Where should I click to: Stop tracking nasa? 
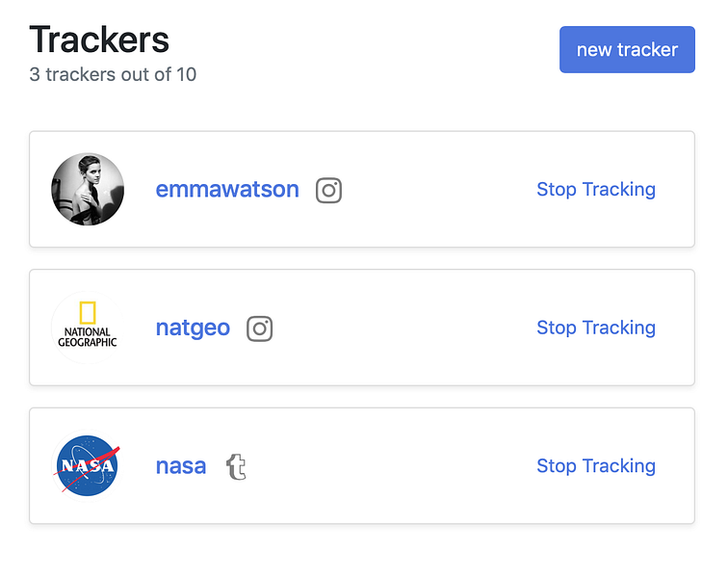click(595, 466)
